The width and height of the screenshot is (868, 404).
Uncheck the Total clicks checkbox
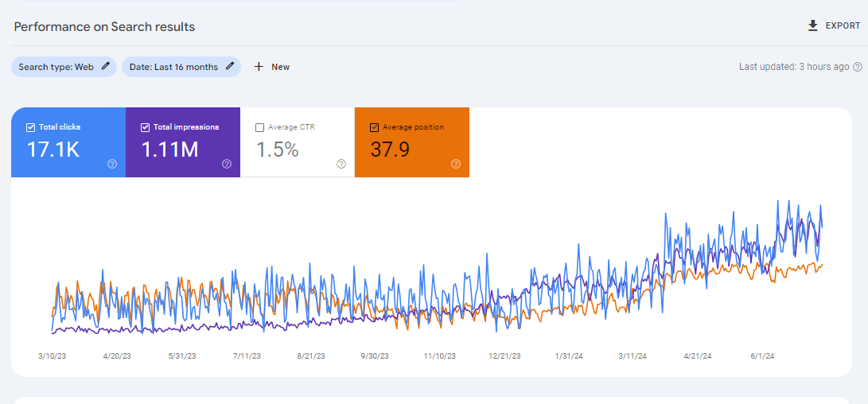pyautogui.click(x=31, y=127)
